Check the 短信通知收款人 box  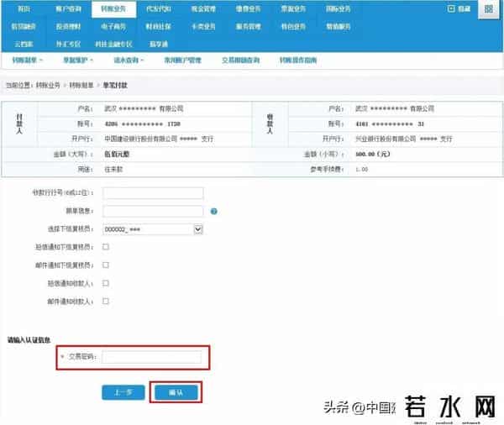tap(105, 283)
